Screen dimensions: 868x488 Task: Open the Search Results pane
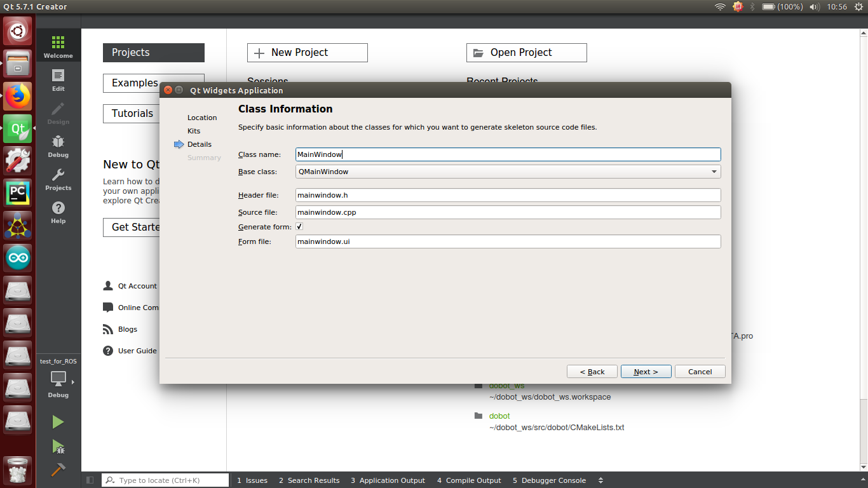pyautogui.click(x=309, y=480)
